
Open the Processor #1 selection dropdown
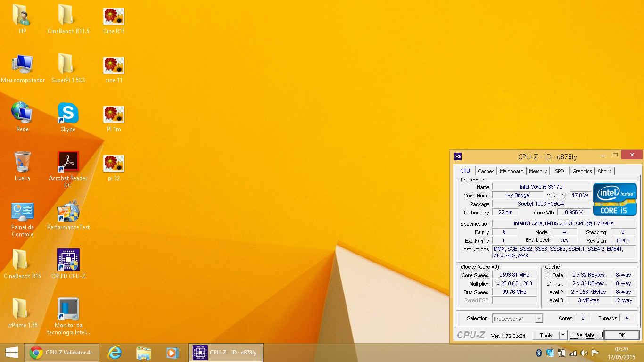518,319
